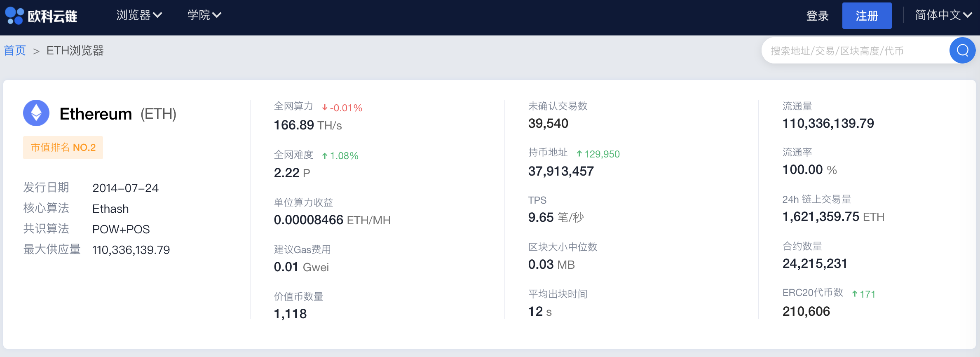Open the 简体中文 language selector

pyautogui.click(x=943, y=15)
